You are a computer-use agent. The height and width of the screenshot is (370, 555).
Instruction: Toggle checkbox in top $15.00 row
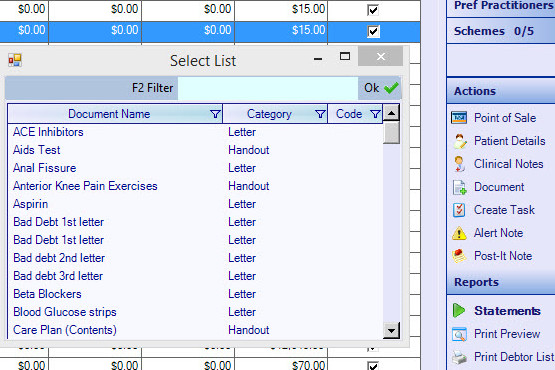click(x=373, y=10)
